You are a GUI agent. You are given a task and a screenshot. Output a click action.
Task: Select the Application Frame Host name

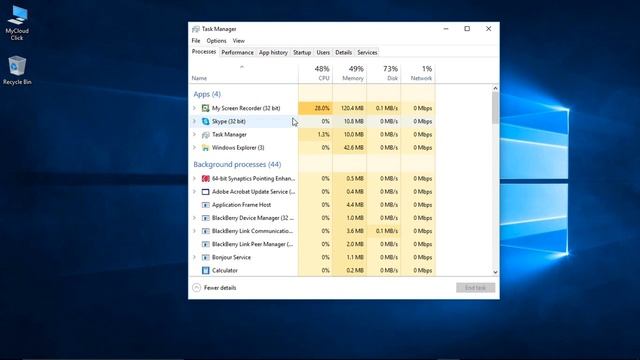click(241, 204)
